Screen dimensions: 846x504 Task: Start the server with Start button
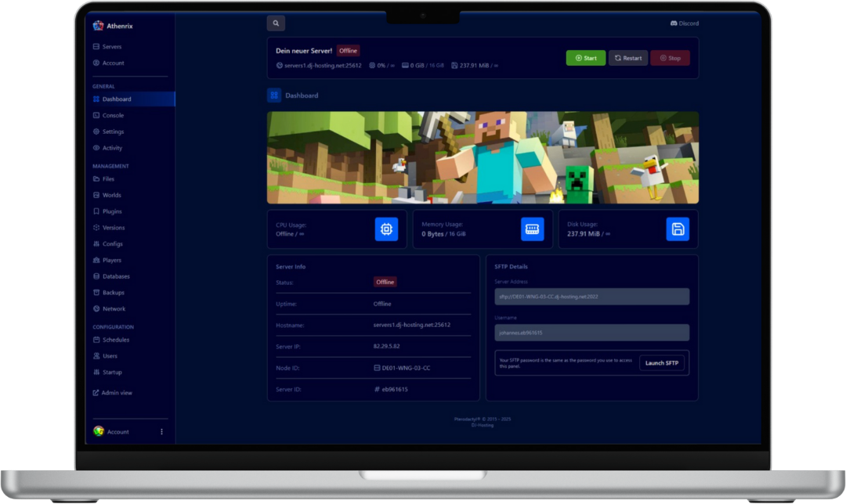[x=585, y=58]
